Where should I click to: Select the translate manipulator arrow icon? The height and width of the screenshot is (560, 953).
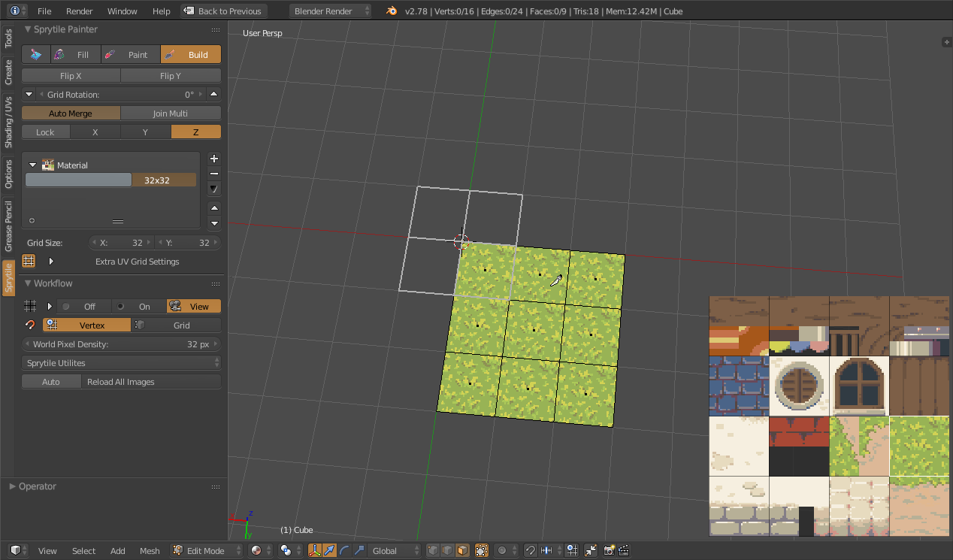[329, 550]
